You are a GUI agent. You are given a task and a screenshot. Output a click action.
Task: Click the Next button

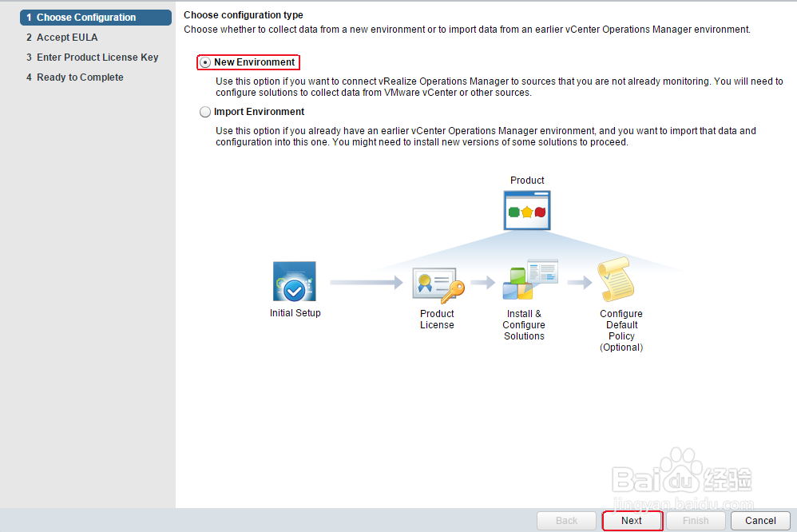(632, 521)
